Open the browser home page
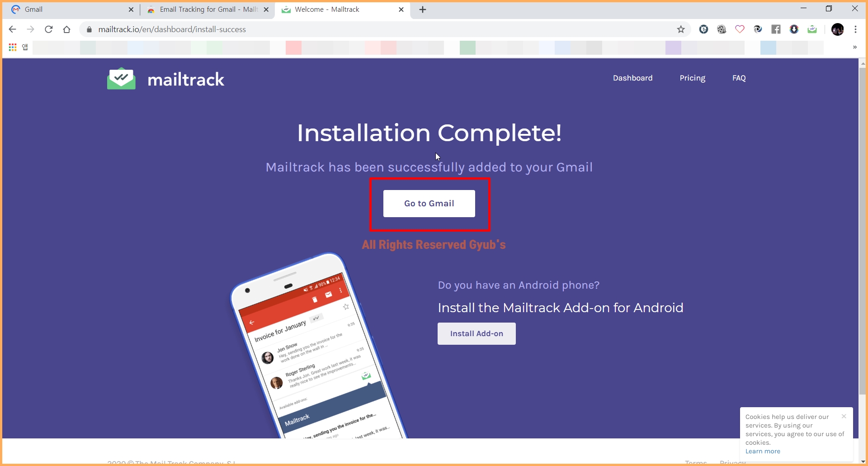 pos(67,29)
